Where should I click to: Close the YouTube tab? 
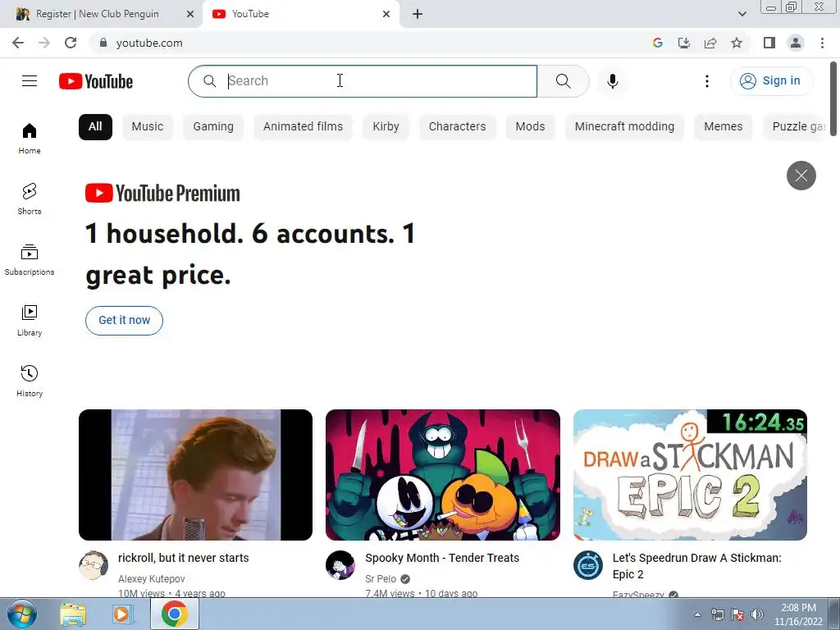point(386,15)
